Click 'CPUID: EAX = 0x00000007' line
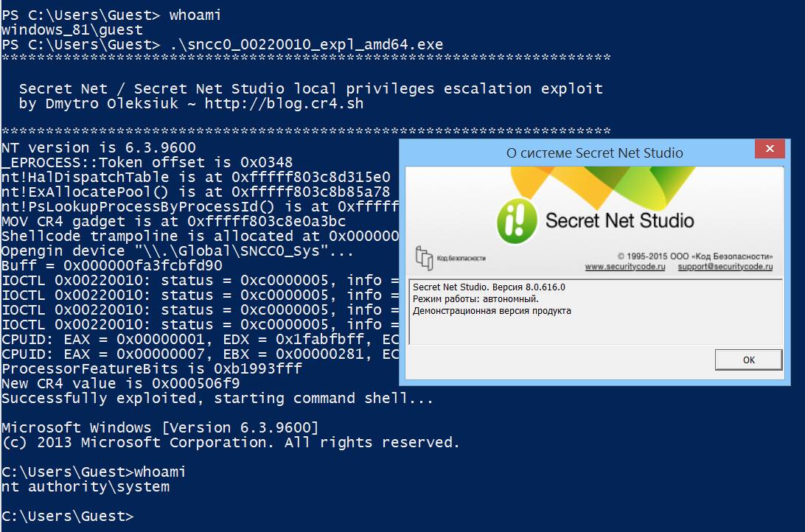Screen dimensions: 805x532 [201, 354]
